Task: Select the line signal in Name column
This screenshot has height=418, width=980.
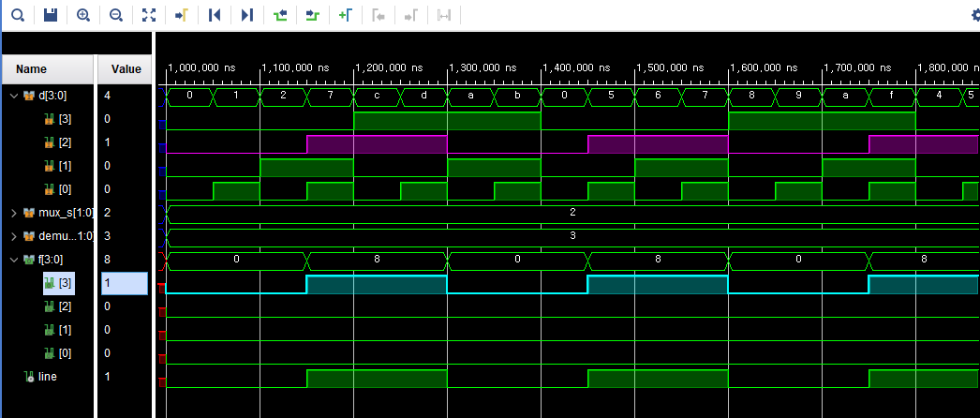Action: (x=48, y=377)
